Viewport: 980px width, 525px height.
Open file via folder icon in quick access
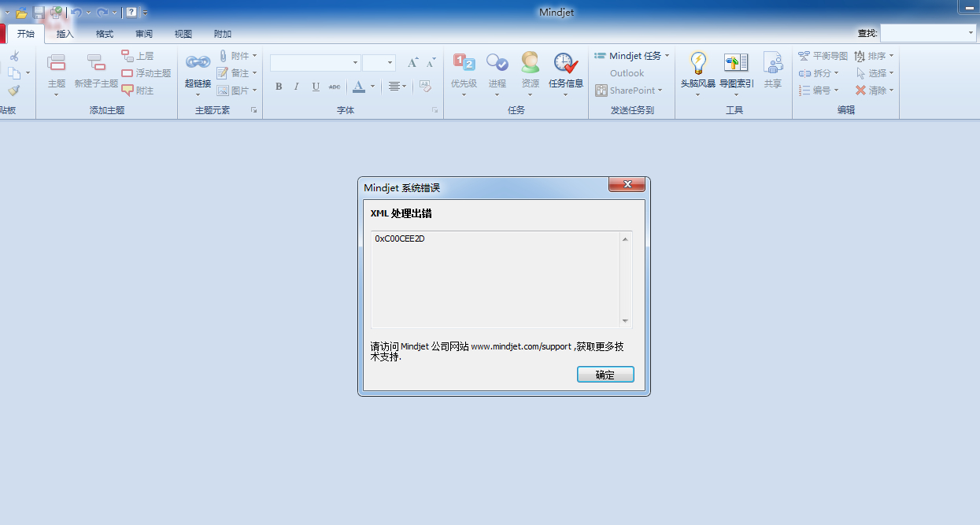coord(21,13)
